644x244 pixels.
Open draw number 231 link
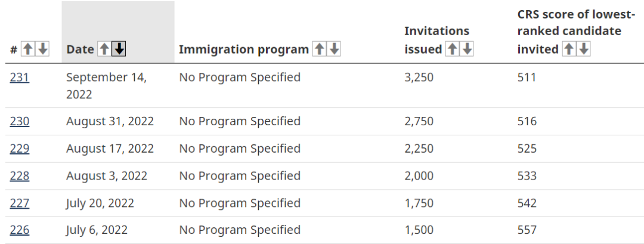[x=20, y=77]
